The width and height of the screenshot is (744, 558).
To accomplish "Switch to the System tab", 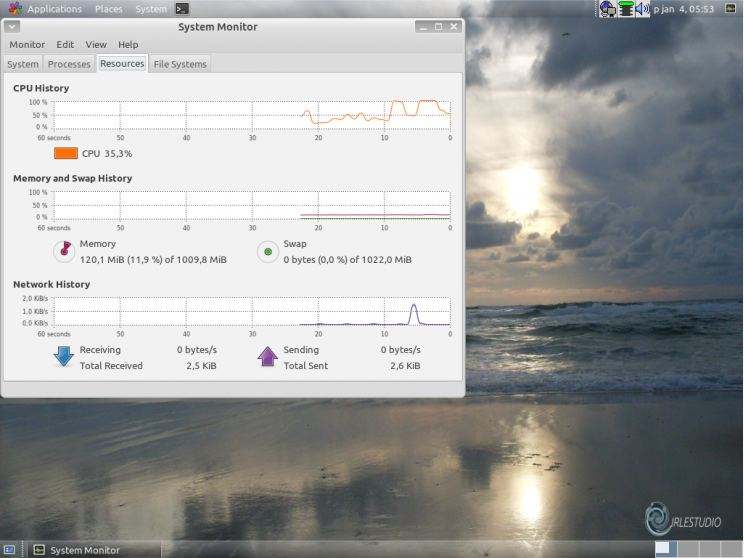I will [x=23, y=64].
